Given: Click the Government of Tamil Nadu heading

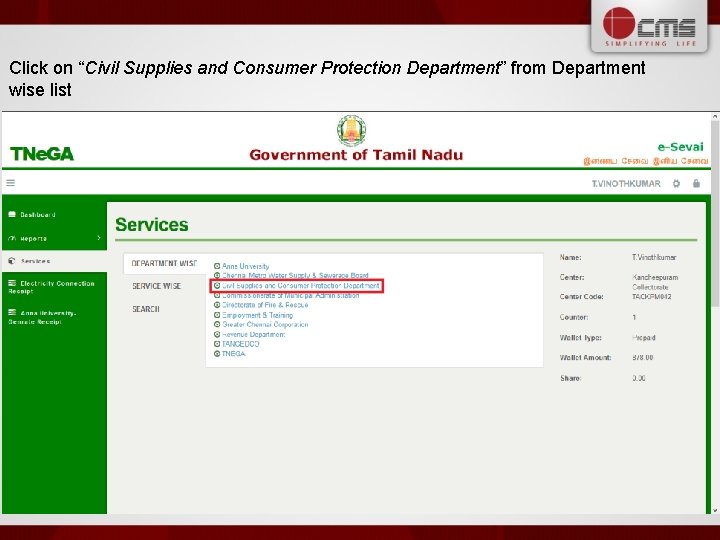Looking at the screenshot, I should coord(356,155).
